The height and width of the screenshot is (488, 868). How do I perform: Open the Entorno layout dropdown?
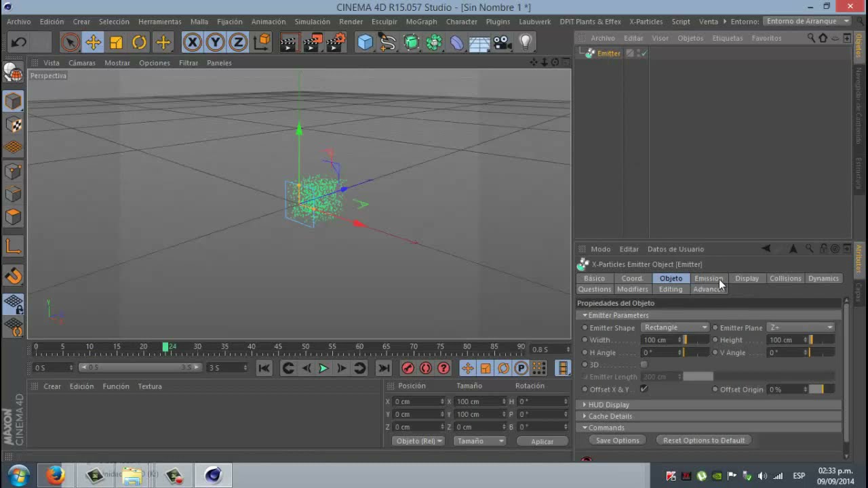click(x=807, y=21)
